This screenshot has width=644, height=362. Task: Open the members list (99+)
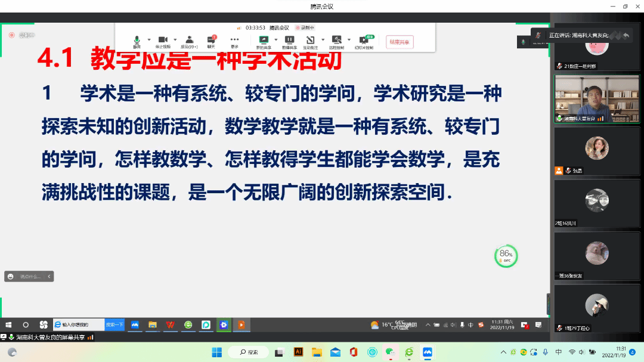(189, 41)
